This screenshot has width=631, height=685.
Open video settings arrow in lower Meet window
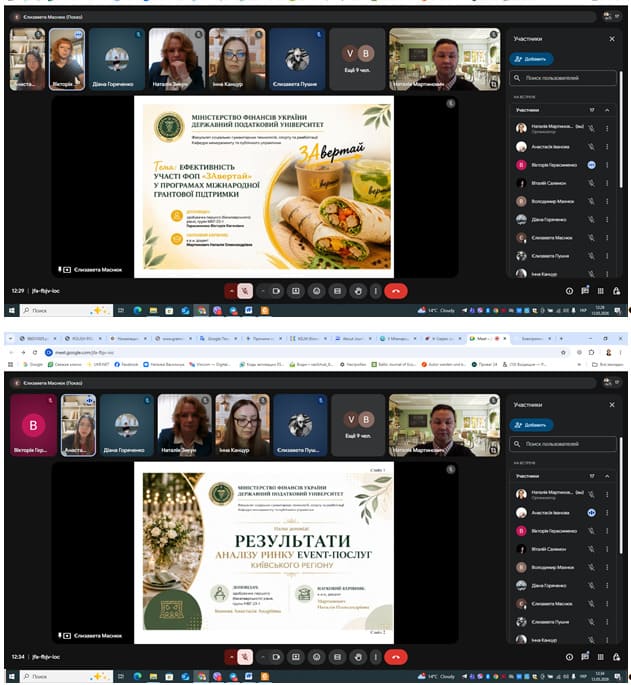(x=263, y=657)
